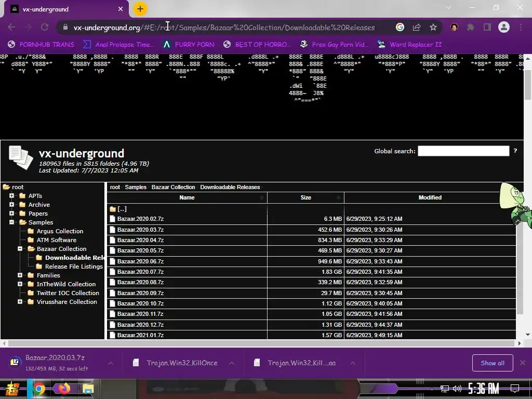Click file icon of Bazaar.2020.06.7z

point(113,261)
